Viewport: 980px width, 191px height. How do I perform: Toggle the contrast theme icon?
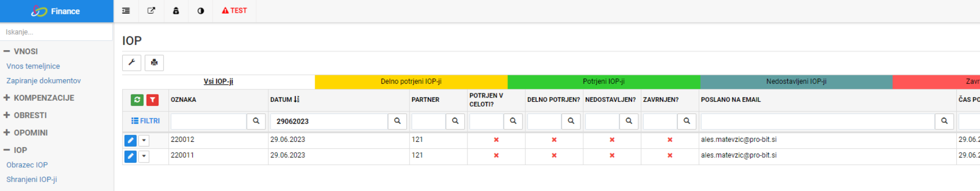coord(201,11)
